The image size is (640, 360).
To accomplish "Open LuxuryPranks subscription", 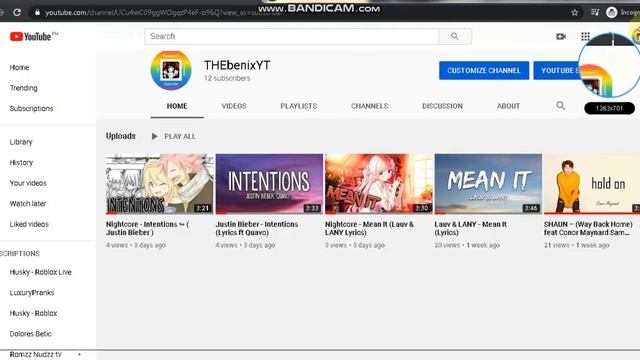I will (x=32, y=293).
